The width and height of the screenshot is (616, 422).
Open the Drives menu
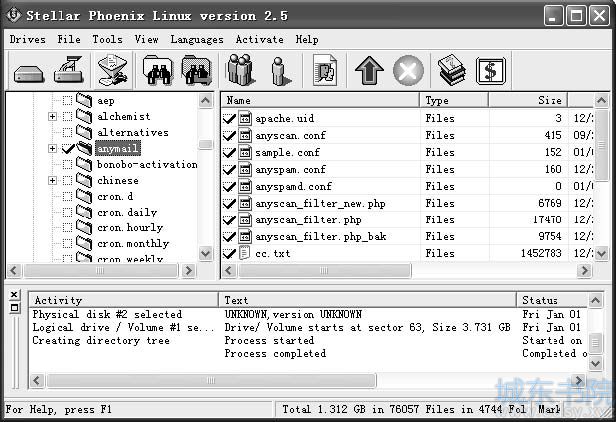[x=28, y=39]
